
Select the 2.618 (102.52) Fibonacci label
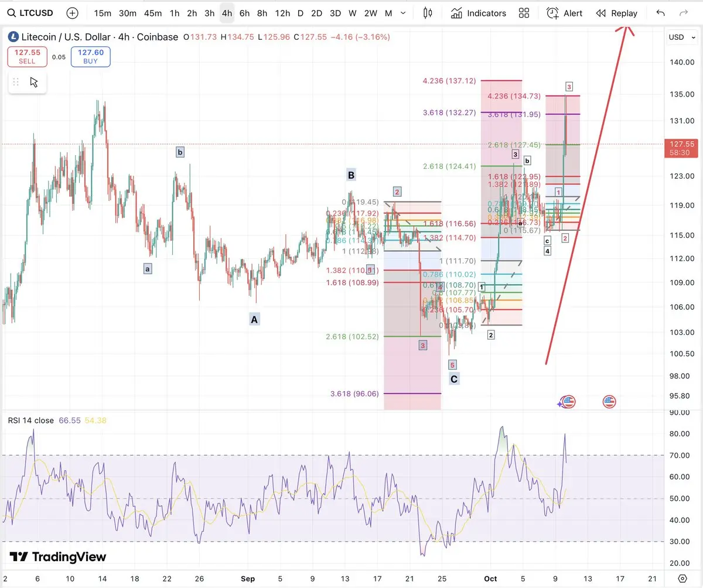[x=352, y=337]
